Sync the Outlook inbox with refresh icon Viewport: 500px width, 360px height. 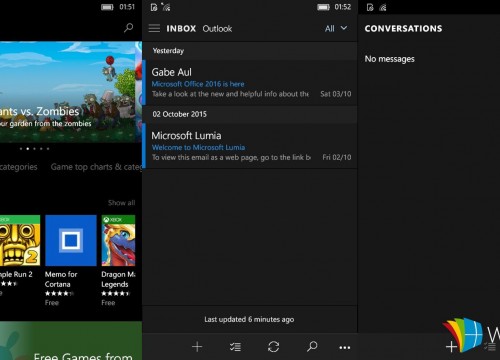tap(273, 347)
